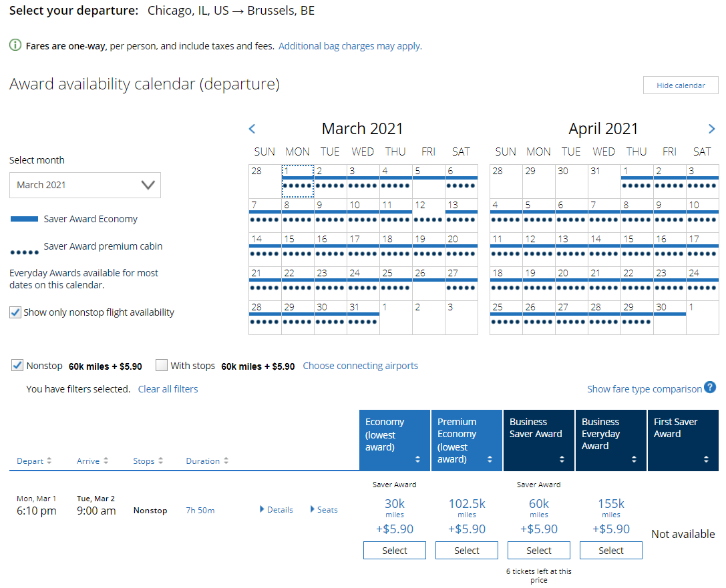The width and height of the screenshot is (726, 588).
Task: Sort by Duration column arrows
Action: pyautogui.click(x=226, y=461)
